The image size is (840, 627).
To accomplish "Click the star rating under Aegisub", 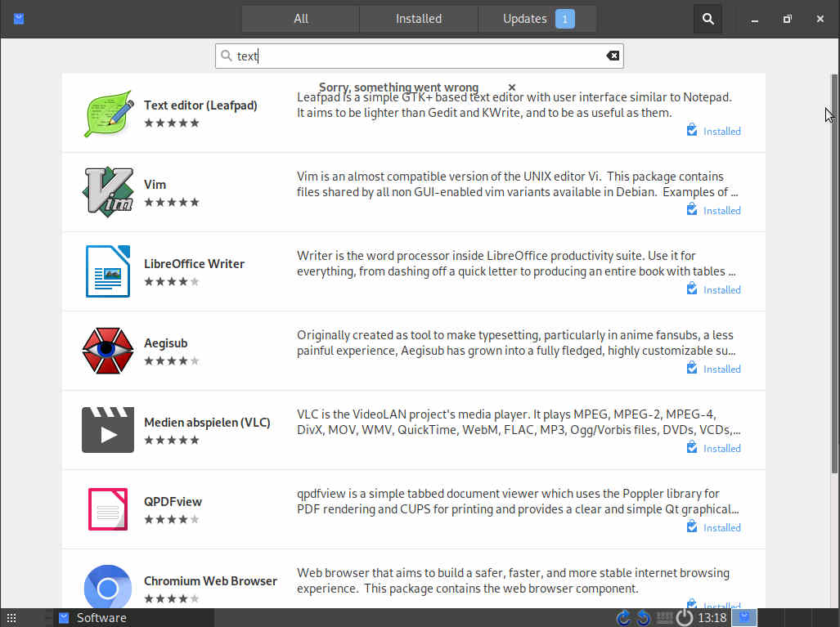I will [x=172, y=361].
